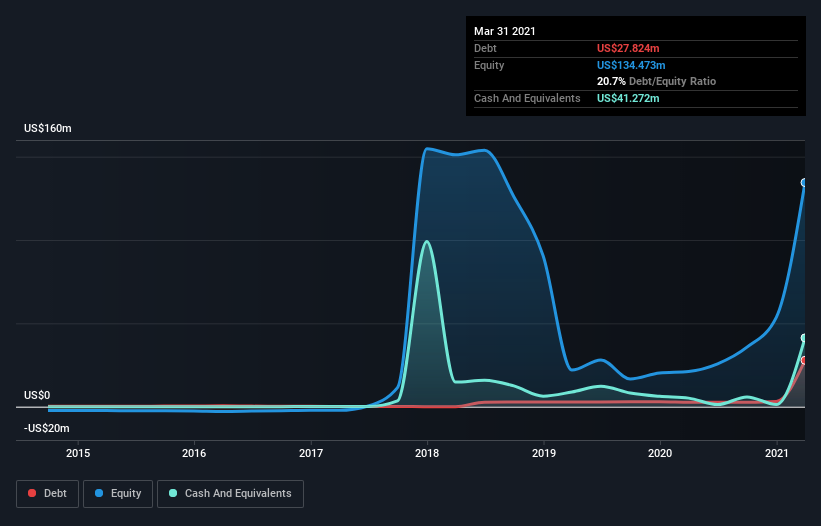Viewport: 821px width, 526px height.
Task: Click the 2021 x-axis label
Action: coord(776,453)
